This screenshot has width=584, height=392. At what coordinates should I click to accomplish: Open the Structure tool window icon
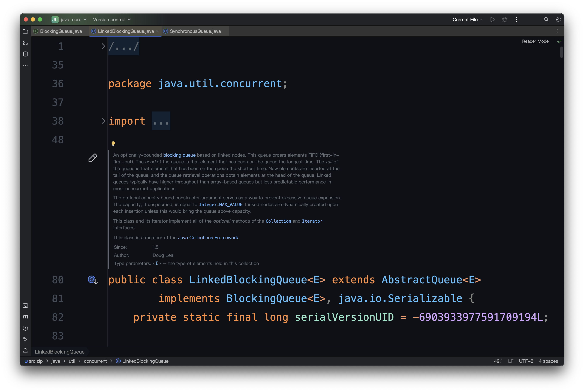point(25,43)
